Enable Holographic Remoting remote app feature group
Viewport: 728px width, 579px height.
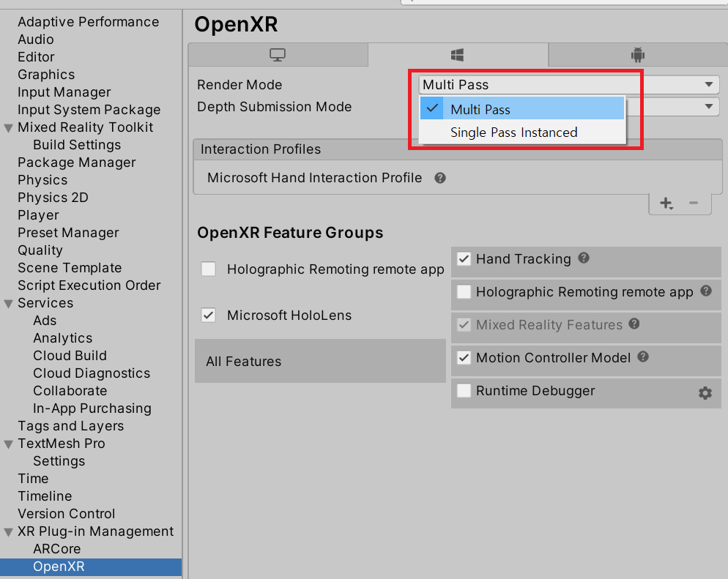tap(209, 269)
